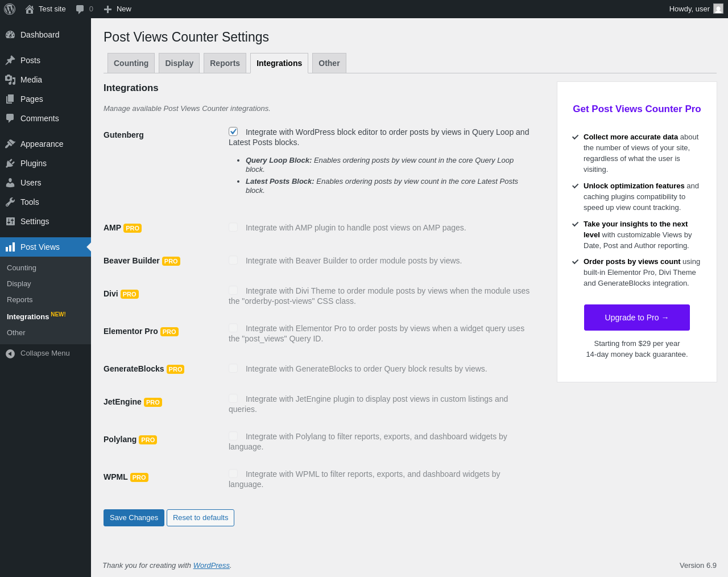Open the Dashboard gauge icon
The image size is (728, 577).
[10, 35]
